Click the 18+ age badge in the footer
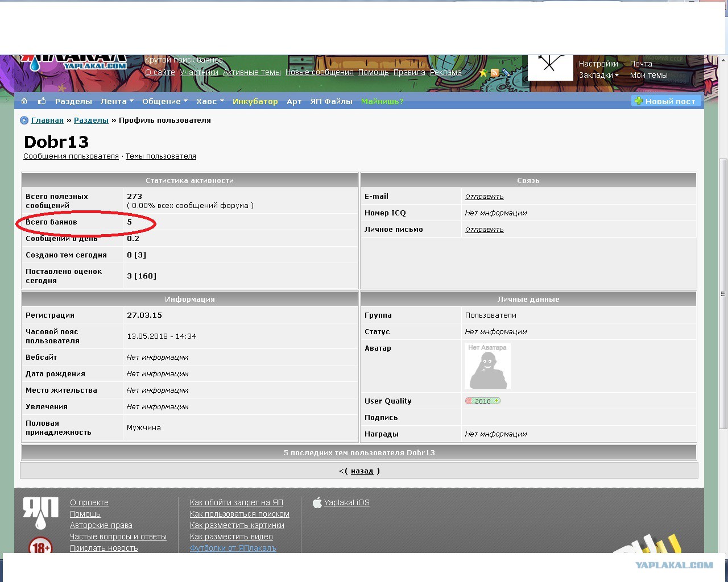 40,547
